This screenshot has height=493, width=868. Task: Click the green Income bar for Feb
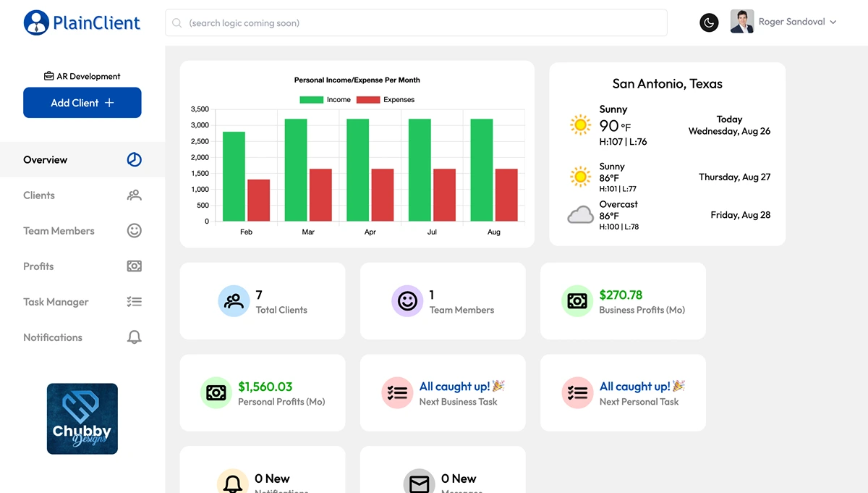[x=234, y=177]
